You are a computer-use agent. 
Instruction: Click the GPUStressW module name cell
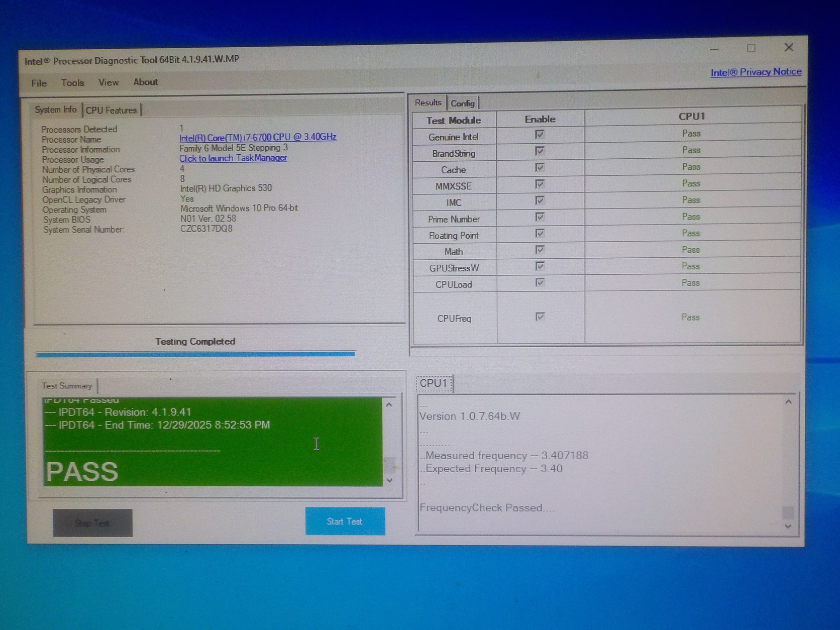(x=454, y=268)
